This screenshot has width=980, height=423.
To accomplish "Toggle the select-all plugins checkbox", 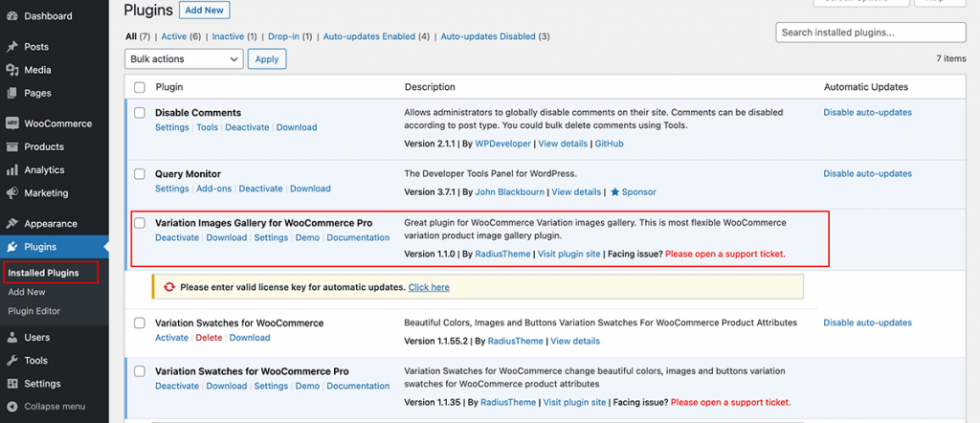I will pos(140,87).
